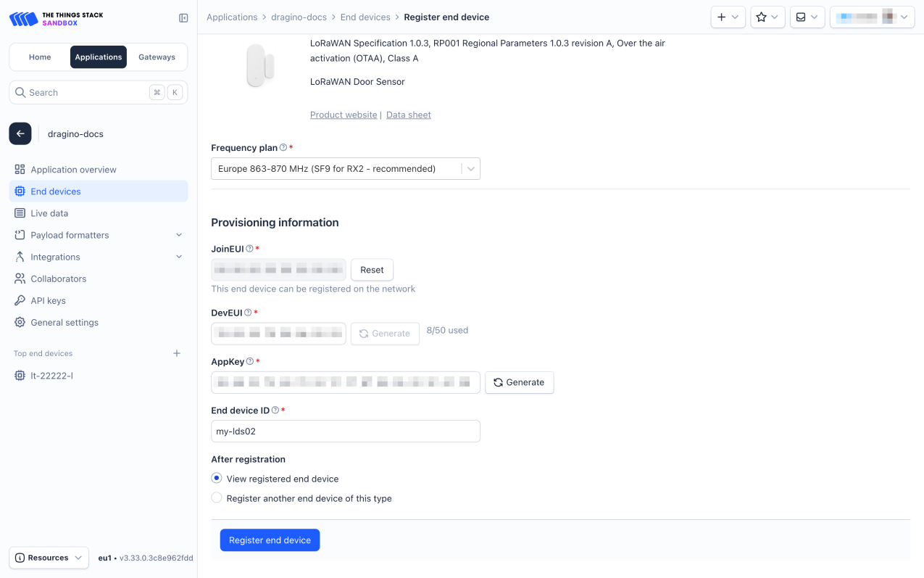The image size is (924, 578).
Task: Open the inbox notifications dropdown
Action: 807,17
